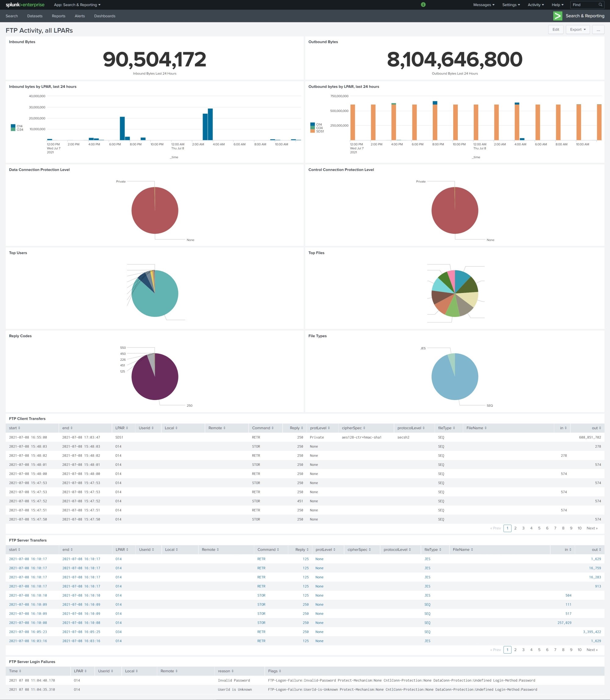
Task: Go to the Dashboards tab
Action: (105, 16)
